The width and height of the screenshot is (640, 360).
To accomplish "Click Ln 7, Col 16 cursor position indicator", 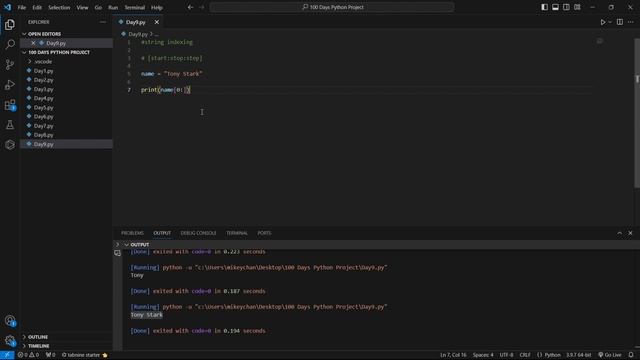I will [453, 355].
